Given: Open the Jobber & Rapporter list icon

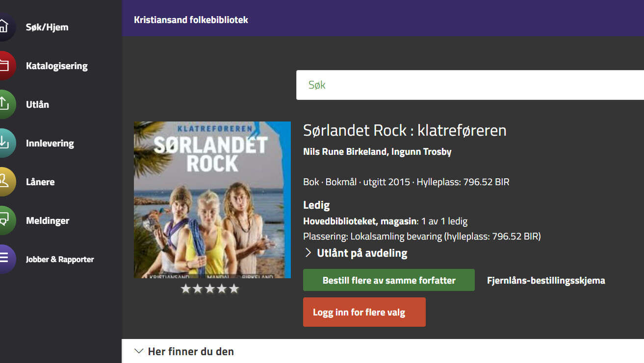Looking at the screenshot, I should 4,259.
